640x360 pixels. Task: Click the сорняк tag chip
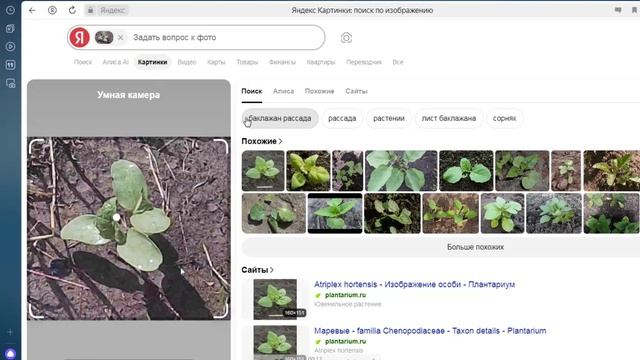click(504, 118)
